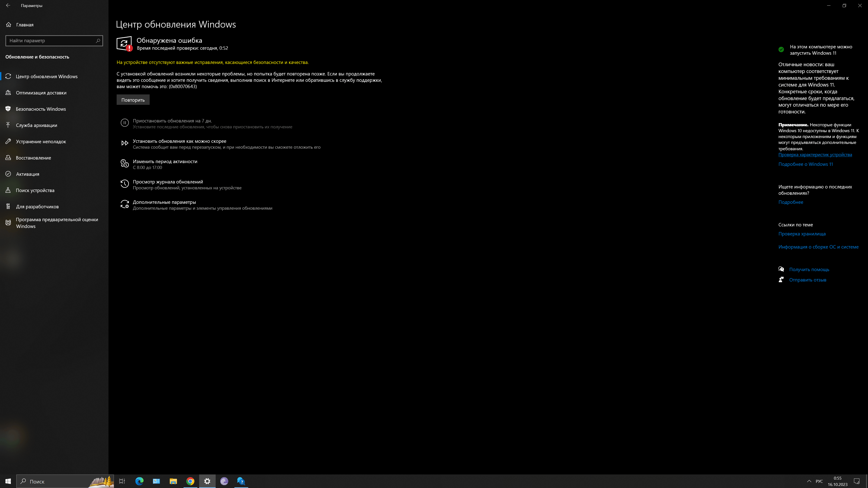Screen dimensions: 868x488
Task: Open Проверка хранилища link
Action: coord(802,234)
